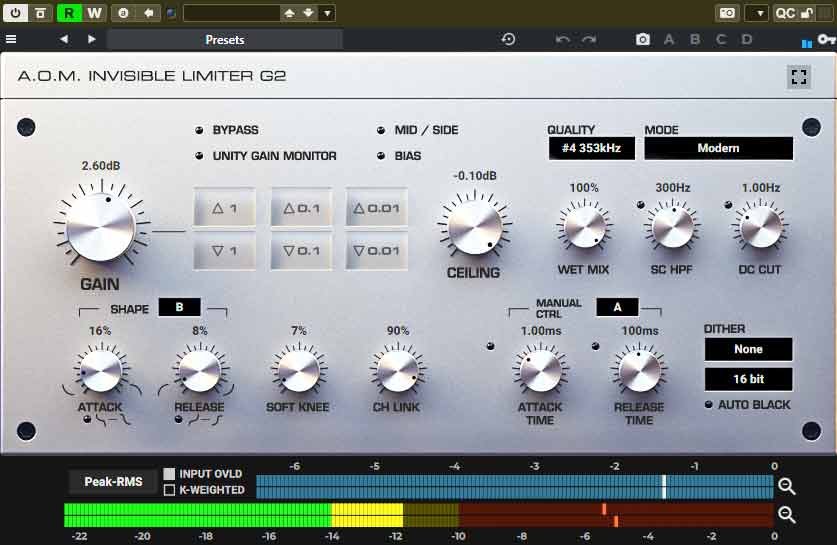Image resolution: width=837 pixels, height=545 pixels.
Task: Open the hamburger menu icon
Action: coord(11,39)
